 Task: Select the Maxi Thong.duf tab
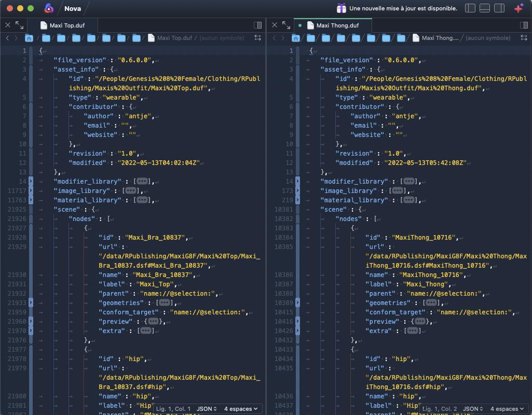pos(333,25)
